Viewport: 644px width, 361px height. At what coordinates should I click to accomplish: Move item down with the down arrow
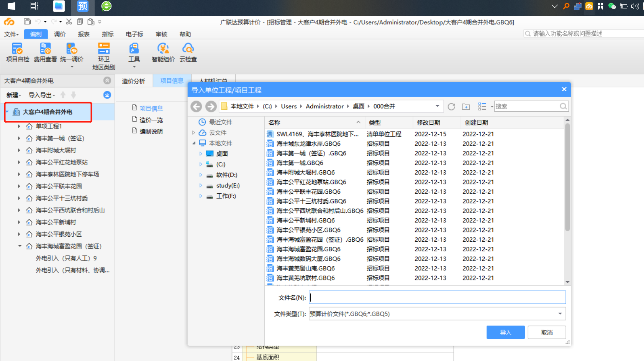click(x=74, y=95)
